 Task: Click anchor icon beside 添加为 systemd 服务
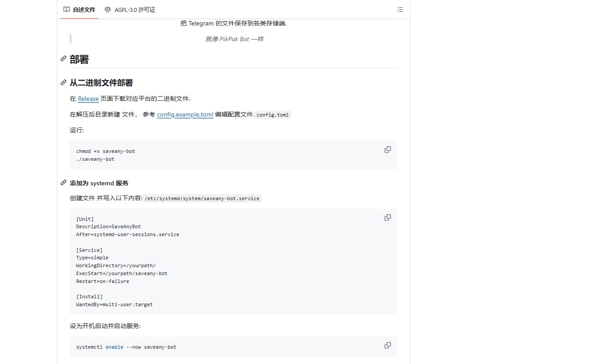click(64, 183)
